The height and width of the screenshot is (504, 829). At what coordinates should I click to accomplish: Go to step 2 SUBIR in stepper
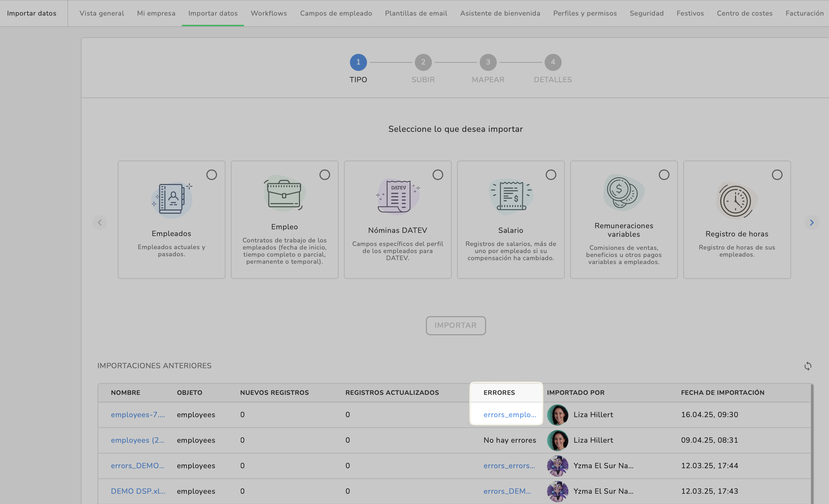tap(423, 62)
